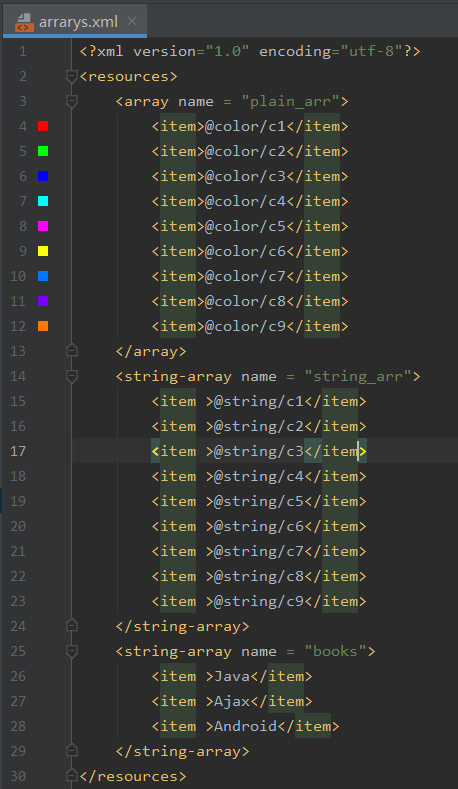Click the @color/c8 item text
The height and width of the screenshot is (789, 458).
point(246,301)
